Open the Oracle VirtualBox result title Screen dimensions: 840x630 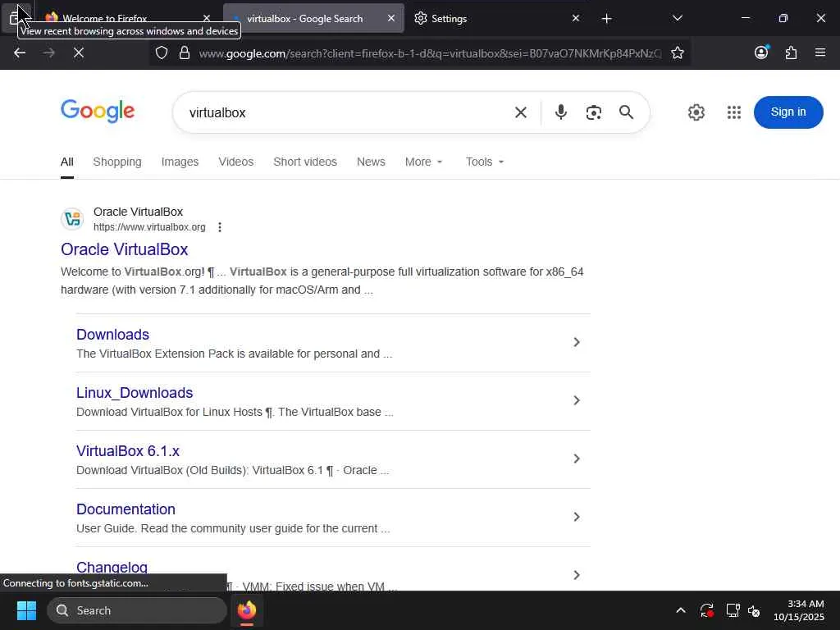pyautogui.click(x=125, y=249)
